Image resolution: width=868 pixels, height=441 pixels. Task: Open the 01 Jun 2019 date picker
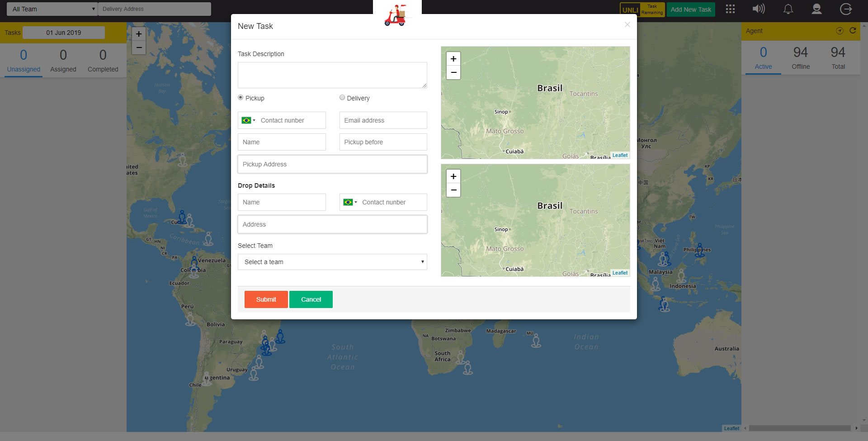pos(64,33)
